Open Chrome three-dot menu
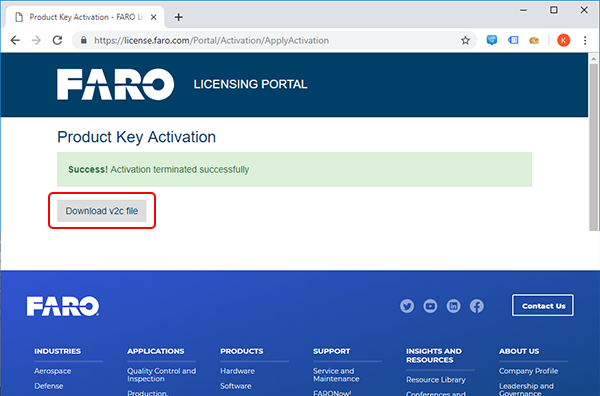 point(585,40)
